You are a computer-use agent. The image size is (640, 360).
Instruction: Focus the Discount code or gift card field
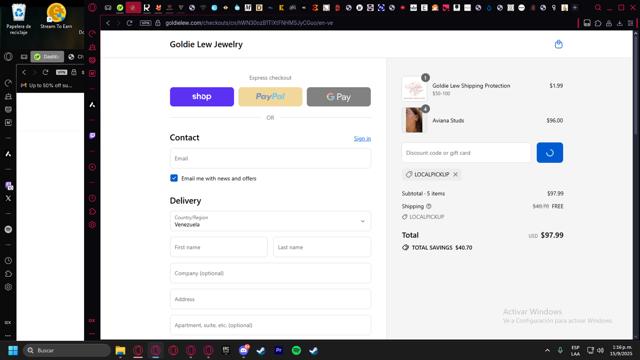point(466,153)
